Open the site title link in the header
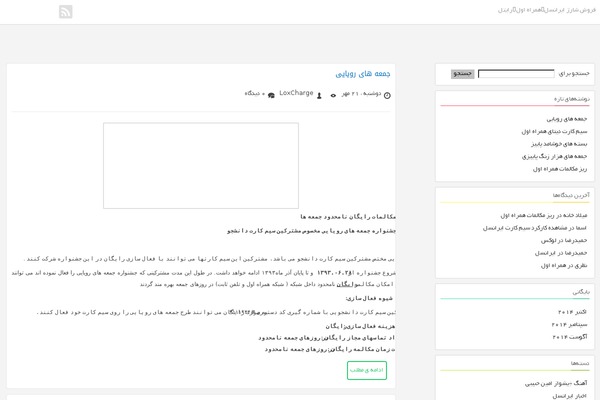The width and height of the screenshot is (600, 400). click(x=546, y=10)
